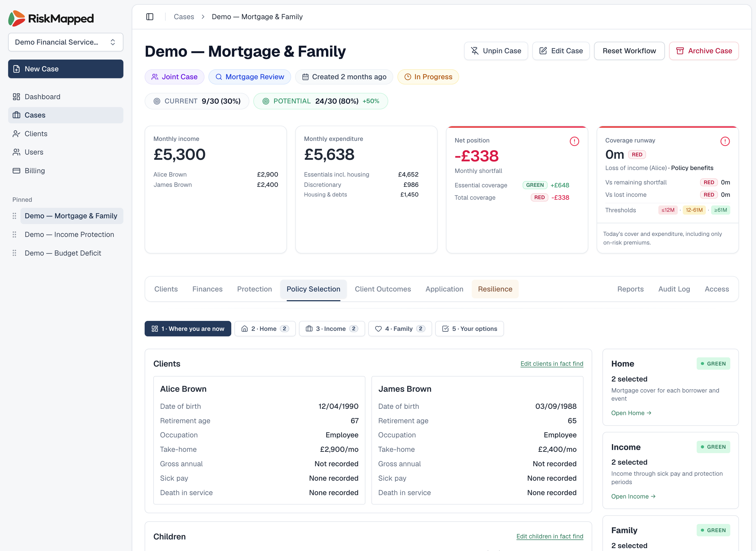Click drag handle beside Demo — Income Protection
Viewport: 756px width, 551px height.
(14, 235)
